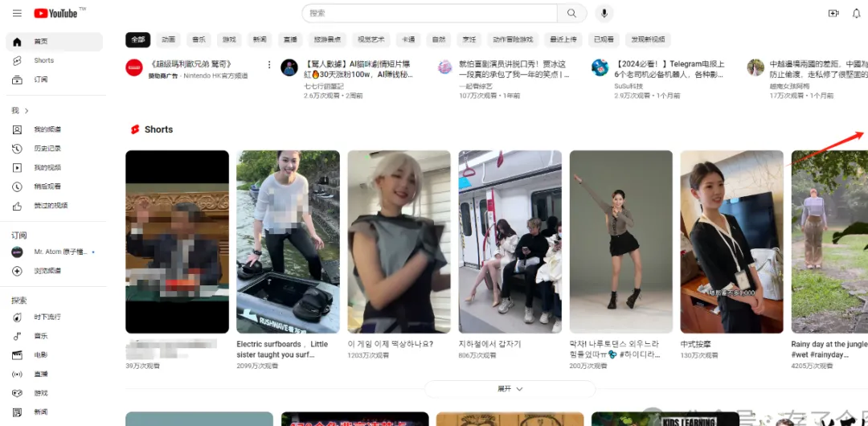Click the Nintendo HK channel avatar
The width and height of the screenshot is (868, 426).
click(x=134, y=68)
